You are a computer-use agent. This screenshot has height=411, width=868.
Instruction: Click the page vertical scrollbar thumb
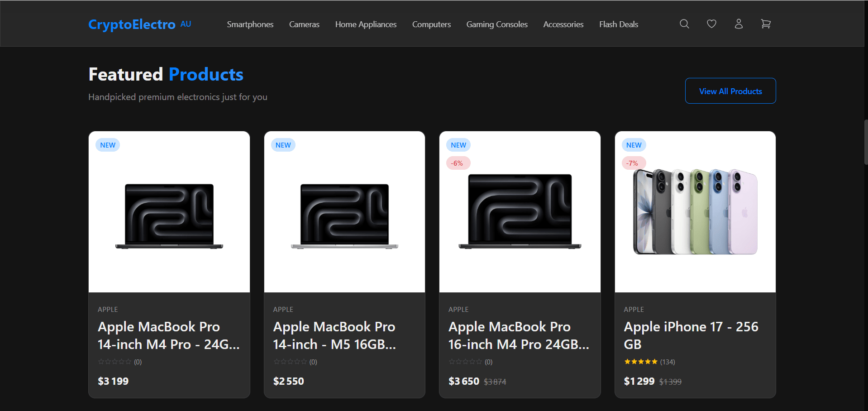(866, 142)
